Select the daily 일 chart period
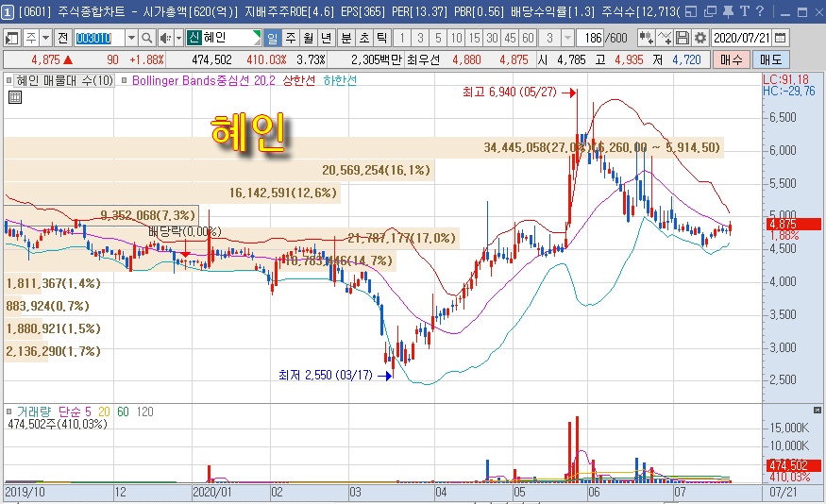 point(273,38)
